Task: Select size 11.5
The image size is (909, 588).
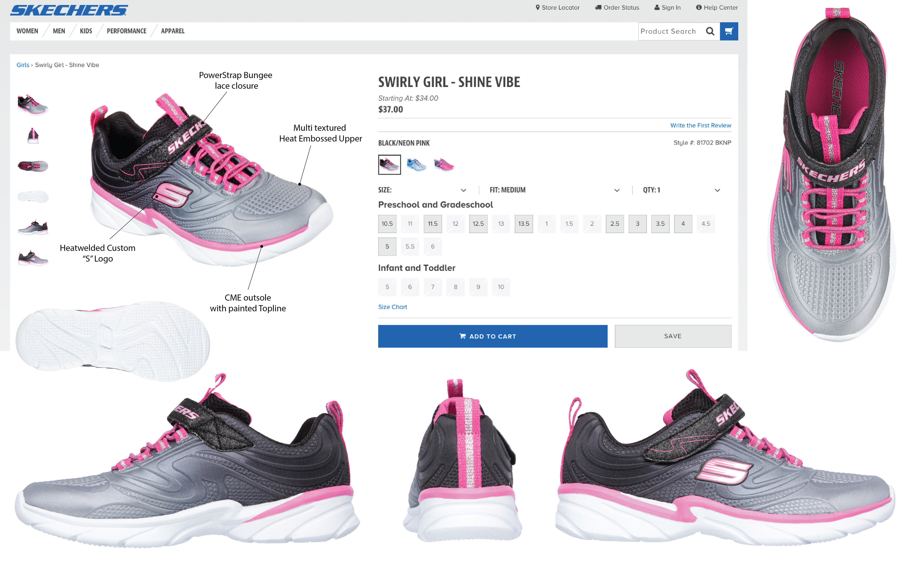Action: point(432,224)
